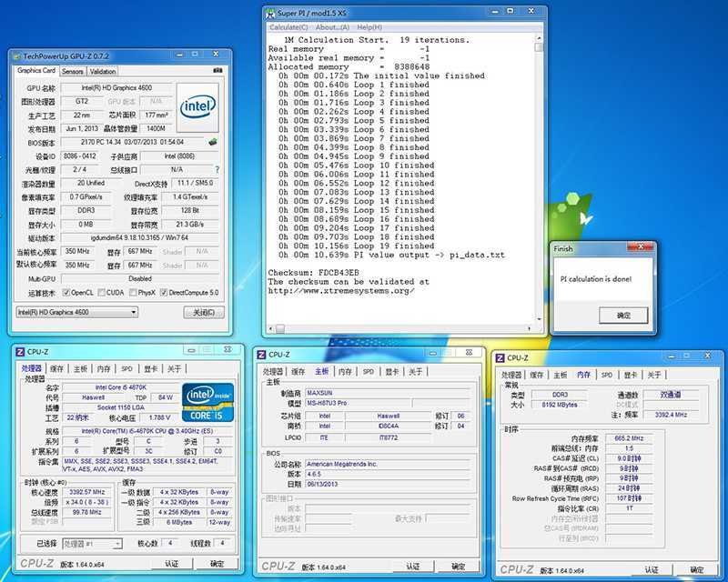The height and width of the screenshot is (582, 728).
Task: Select the SPD tab in the processor CPU-Z window
Action: coord(126,369)
